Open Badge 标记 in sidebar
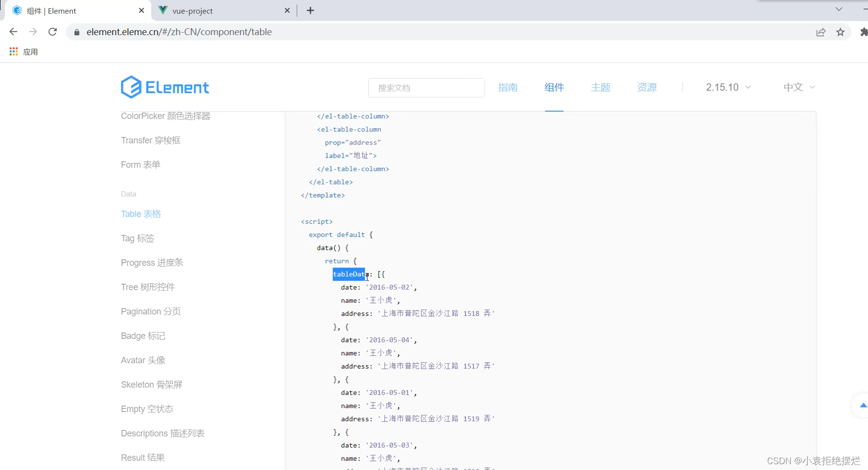Viewport: 868px width, 470px height. 143,336
